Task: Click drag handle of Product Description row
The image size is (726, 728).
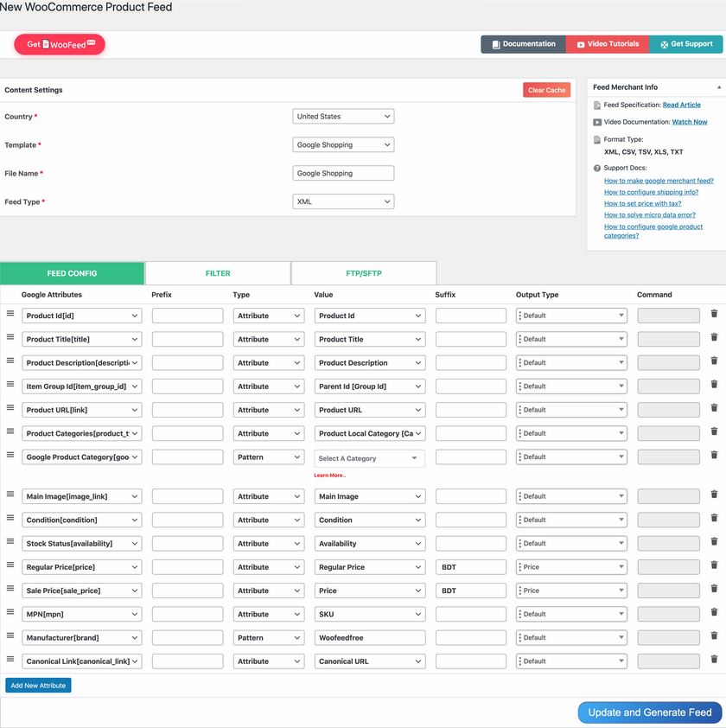Action: coord(10,361)
